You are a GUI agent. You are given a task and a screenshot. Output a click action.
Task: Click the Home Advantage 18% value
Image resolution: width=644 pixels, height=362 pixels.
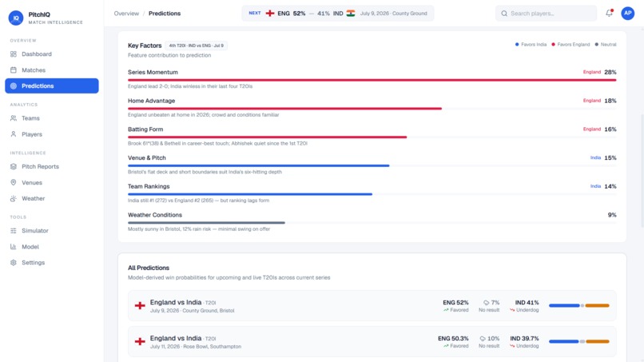click(x=610, y=101)
